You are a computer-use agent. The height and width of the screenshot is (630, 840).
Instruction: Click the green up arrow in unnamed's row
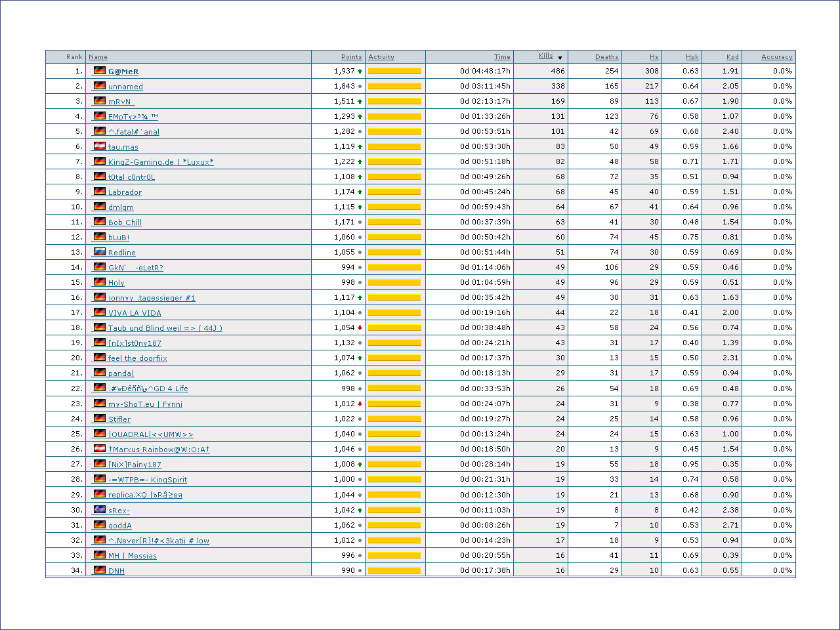pyautogui.click(x=360, y=87)
